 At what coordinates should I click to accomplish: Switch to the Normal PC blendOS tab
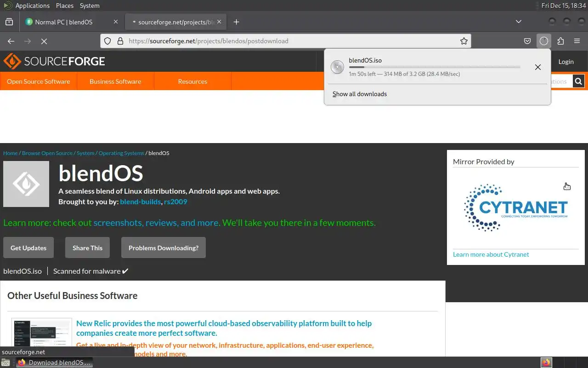click(72, 22)
